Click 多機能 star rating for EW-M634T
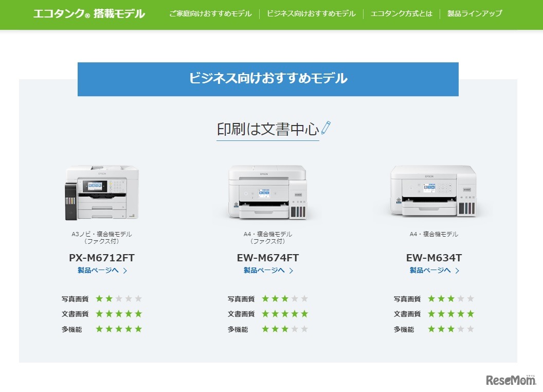The width and height of the screenshot is (543, 392). (451, 329)
